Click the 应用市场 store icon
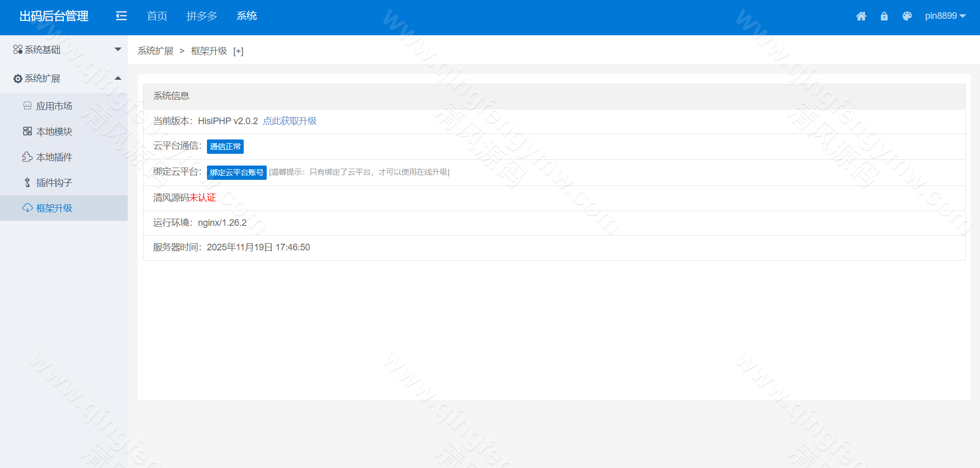The height and width of the screenshot is (468, 980). point(28,106)
